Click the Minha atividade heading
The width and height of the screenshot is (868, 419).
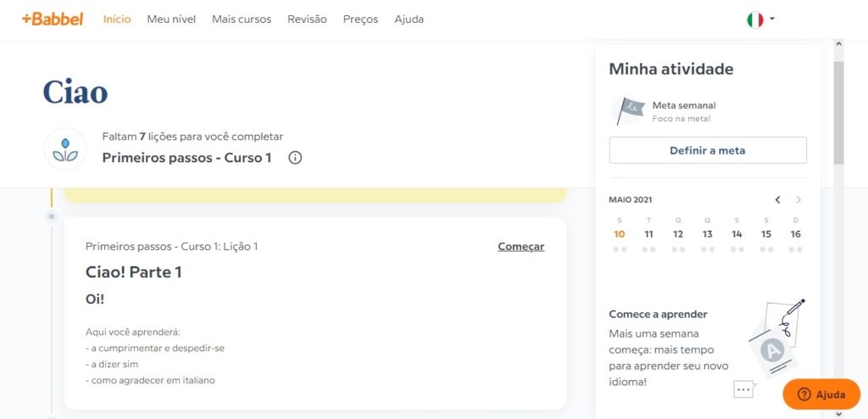tap(671, 70)
